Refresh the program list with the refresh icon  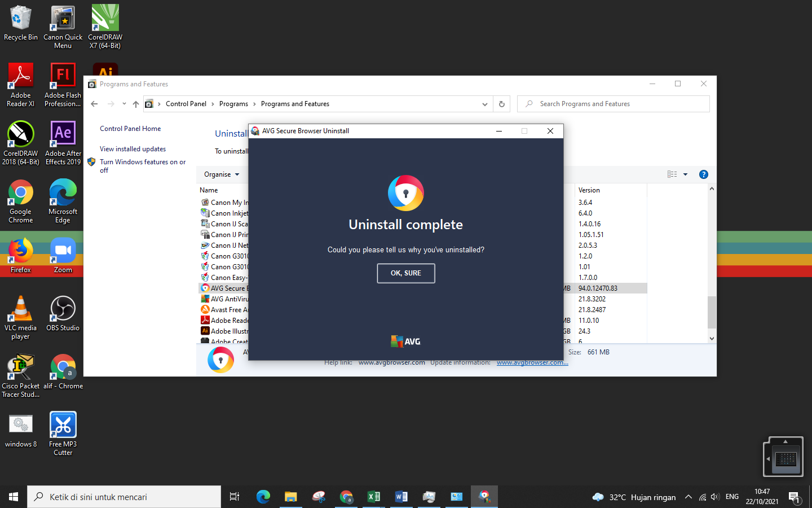coord(501,104)
